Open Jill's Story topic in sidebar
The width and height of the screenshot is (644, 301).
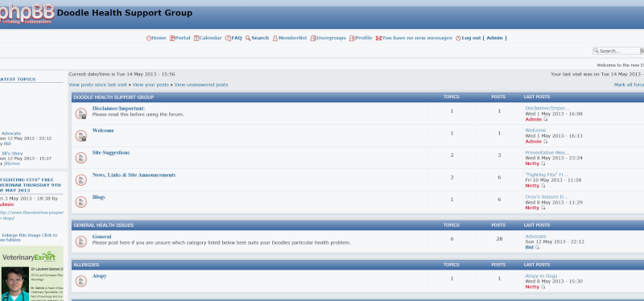tap(12, 154)
